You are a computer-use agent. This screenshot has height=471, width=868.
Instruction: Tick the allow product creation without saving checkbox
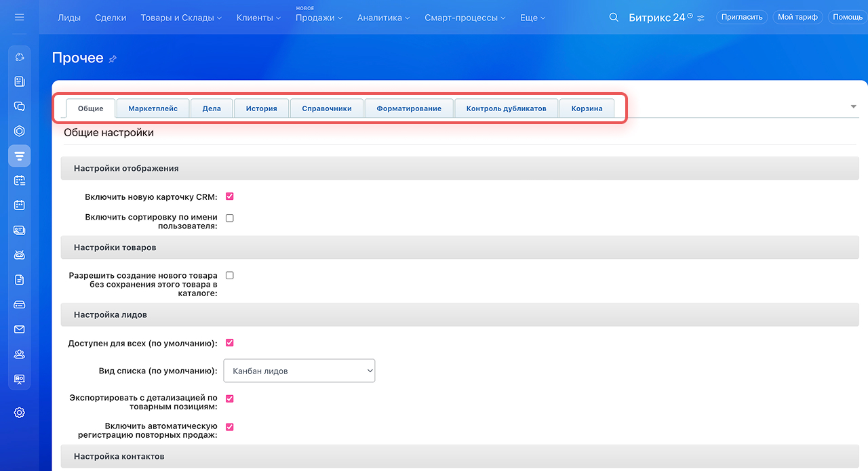230,276
